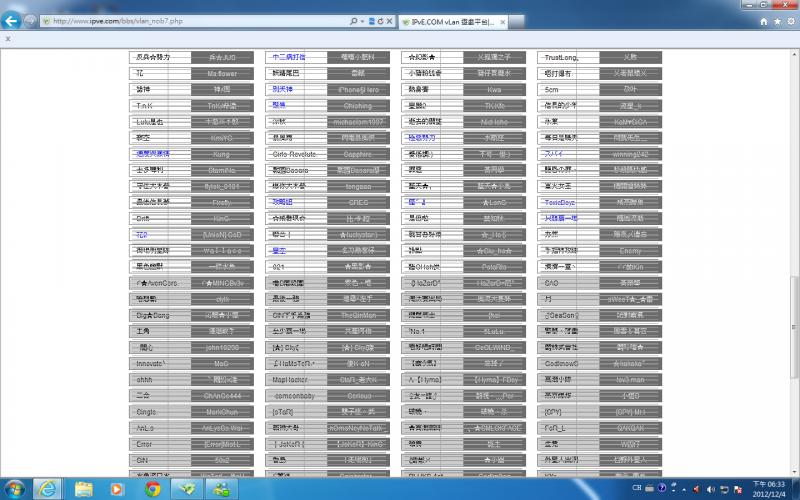Screen dimensions: 800x500
Task: Click the Error cell
Action: [x=160, y=444]
